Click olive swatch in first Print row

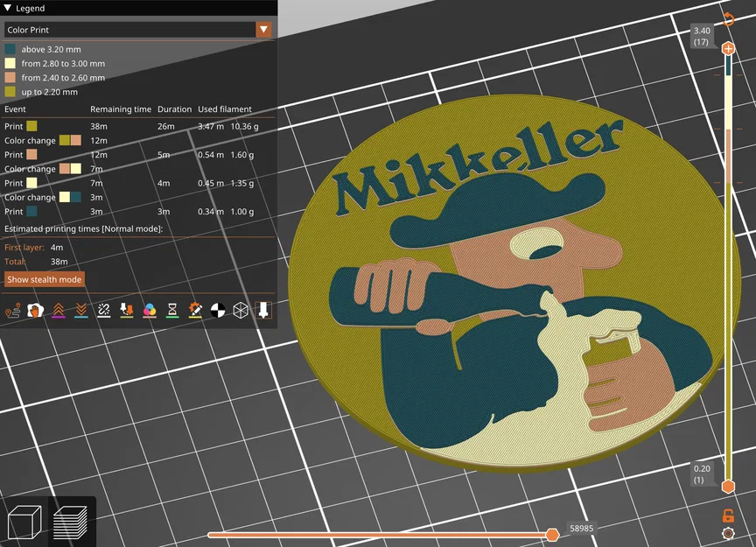[x=31, y=126]
